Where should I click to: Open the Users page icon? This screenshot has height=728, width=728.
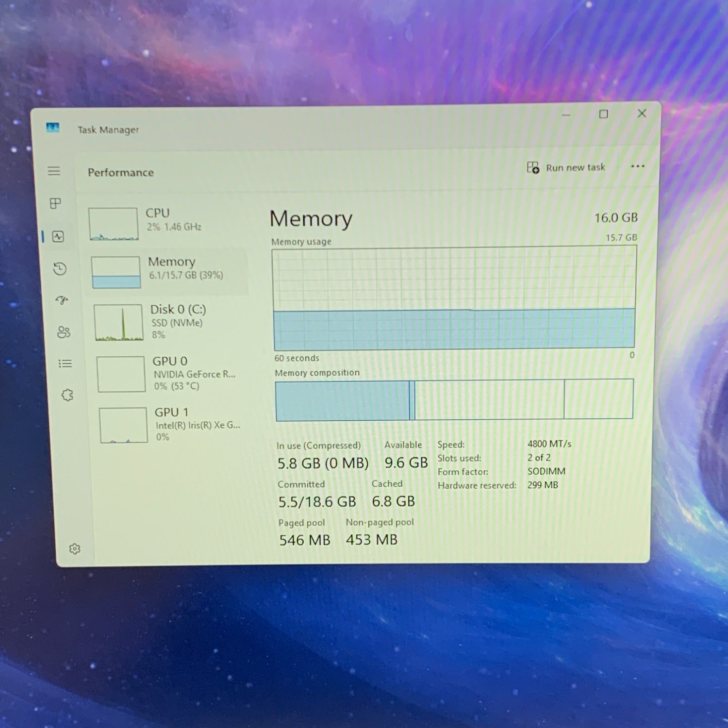click(x=64, y=332)
